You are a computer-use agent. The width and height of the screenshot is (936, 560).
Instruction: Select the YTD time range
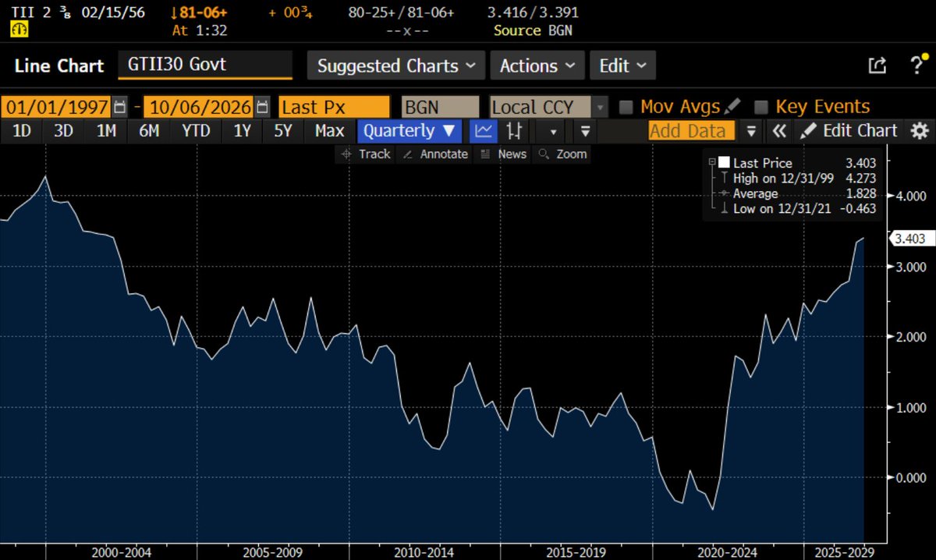(196, 131)
